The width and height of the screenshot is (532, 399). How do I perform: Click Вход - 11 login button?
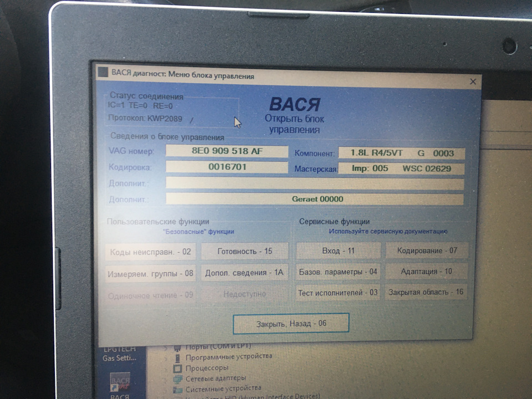pos(338,250)
